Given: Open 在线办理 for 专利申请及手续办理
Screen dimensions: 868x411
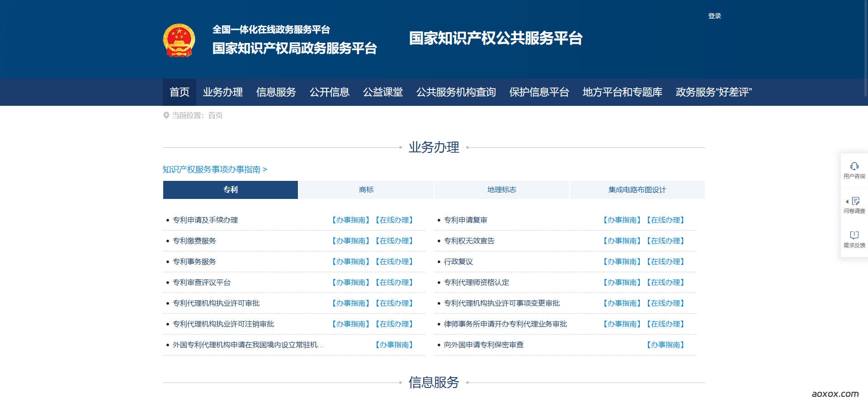Looking at the screenshot, I should [x=394, y=220].
